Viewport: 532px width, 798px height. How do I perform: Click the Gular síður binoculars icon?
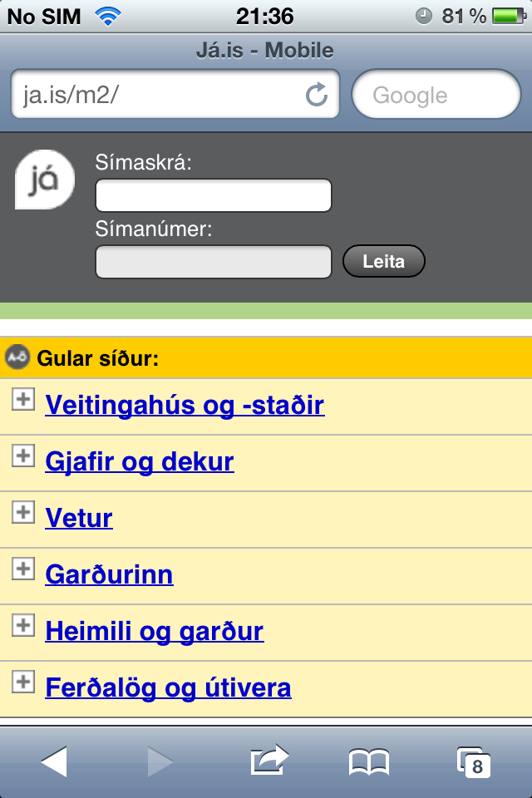17,357
